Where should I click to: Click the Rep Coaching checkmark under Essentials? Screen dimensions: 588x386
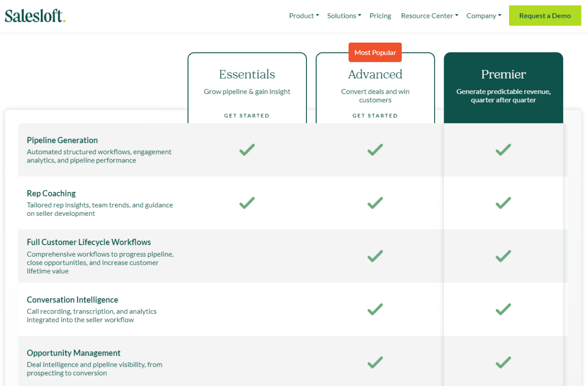click(x=247, y=203)
